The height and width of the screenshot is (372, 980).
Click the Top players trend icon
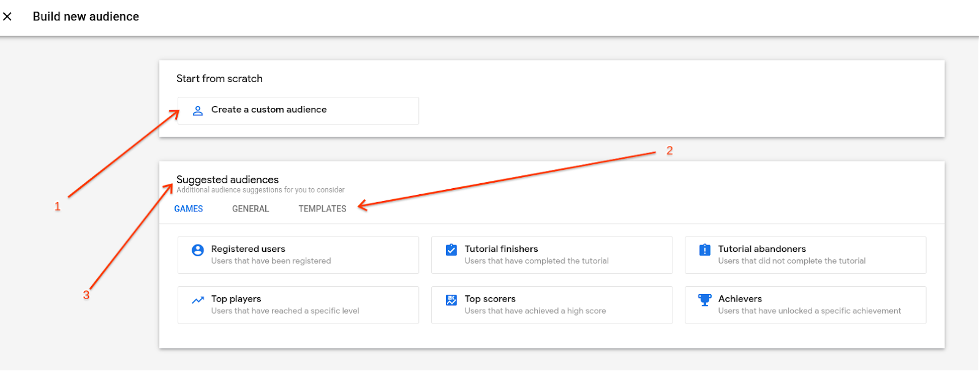coord(198,300)
